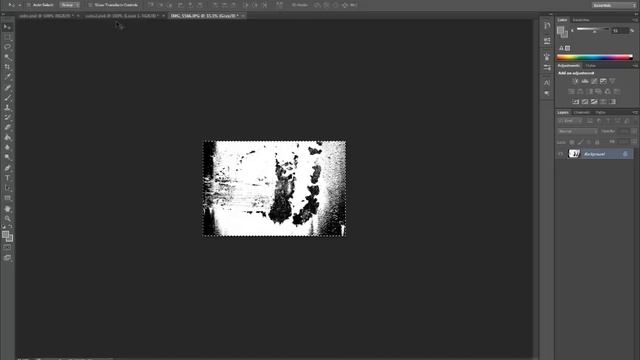Select the Hand tool
The width and height of the screenshot is (640, 360).
(x=7, y=209)
